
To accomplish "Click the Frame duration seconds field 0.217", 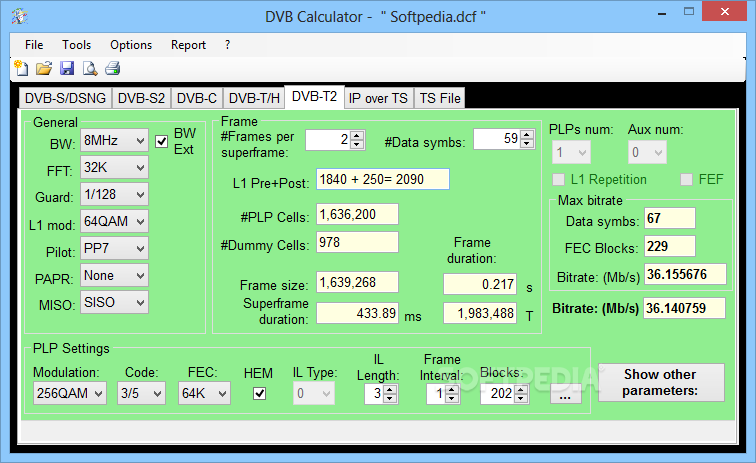I will click(x=480, y=284).
